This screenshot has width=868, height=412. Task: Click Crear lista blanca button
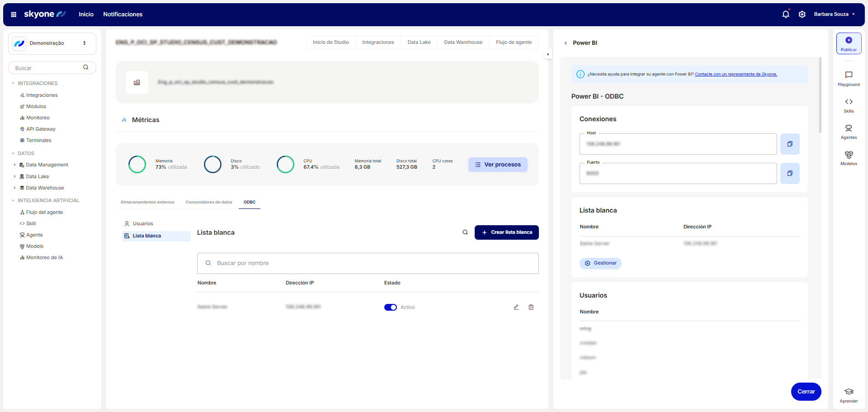coord(506,232)
